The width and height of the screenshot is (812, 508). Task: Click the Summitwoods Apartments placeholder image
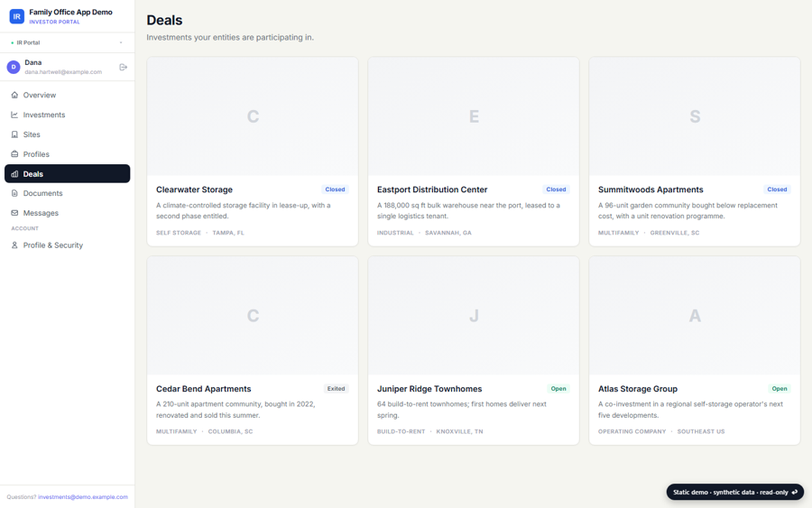695,116
